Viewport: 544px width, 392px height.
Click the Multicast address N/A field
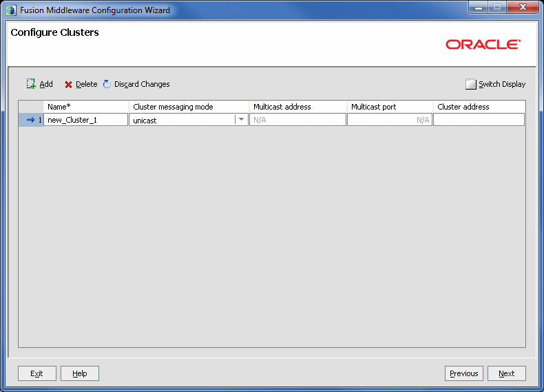[x=297, y=120]
